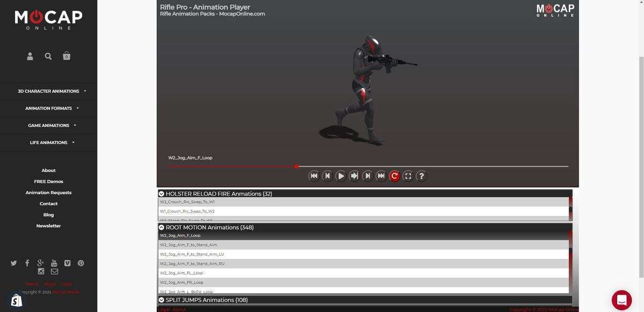Click red Search link in sidebar footer
644x312 pixels.
click(x=32, y=284)
